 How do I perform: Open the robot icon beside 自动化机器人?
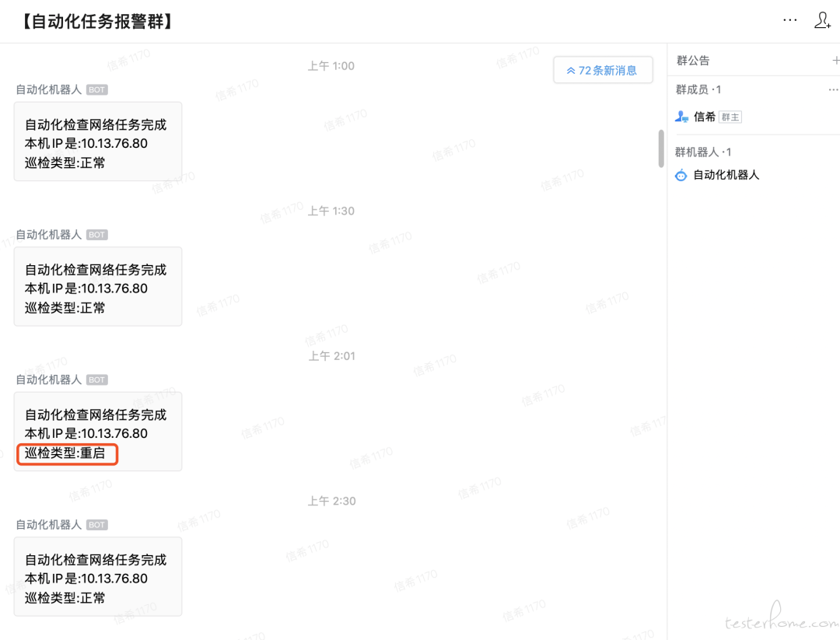[x=681, y=175]
